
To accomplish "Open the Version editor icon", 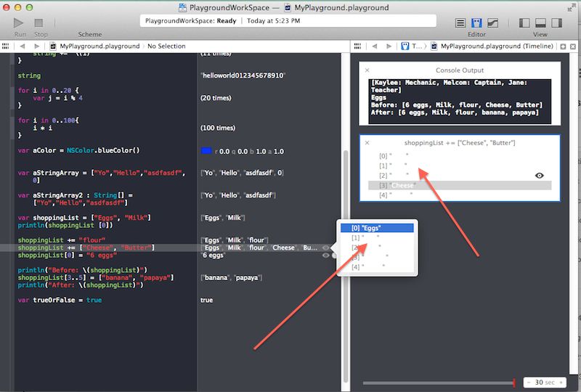I will 492,23.
